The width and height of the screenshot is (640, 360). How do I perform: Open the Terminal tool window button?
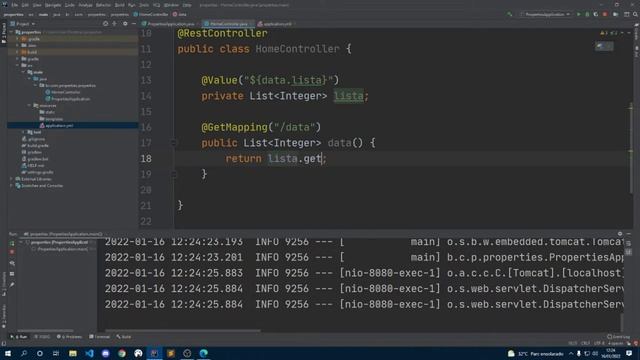tap(99, 337)
